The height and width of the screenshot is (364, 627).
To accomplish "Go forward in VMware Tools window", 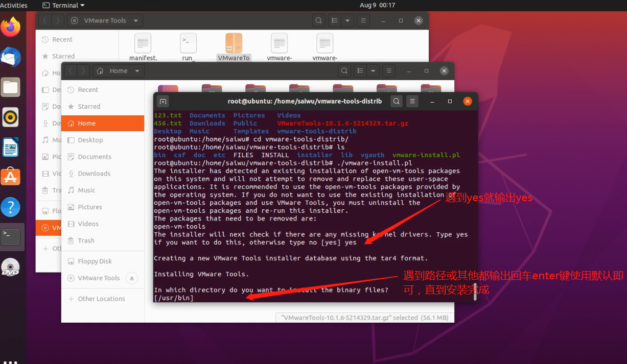I will point(58,20).
